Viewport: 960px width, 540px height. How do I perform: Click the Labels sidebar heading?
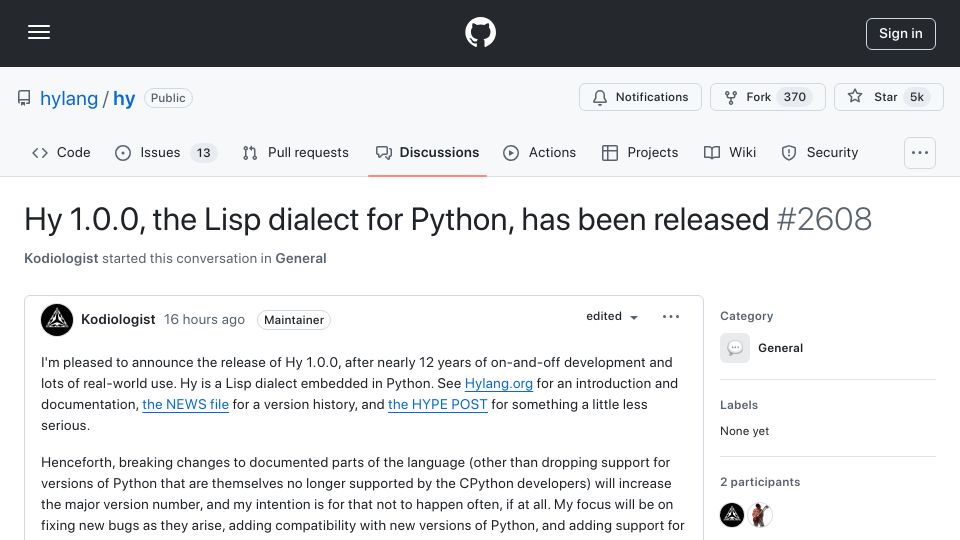point(739,405)
